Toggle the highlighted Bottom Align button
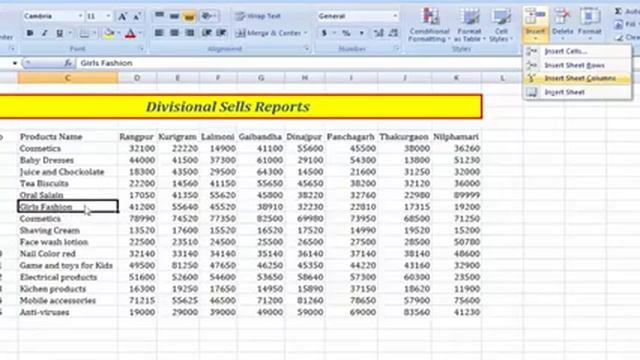The width and height of the screenshot is (640, 360). pos(189,16)
